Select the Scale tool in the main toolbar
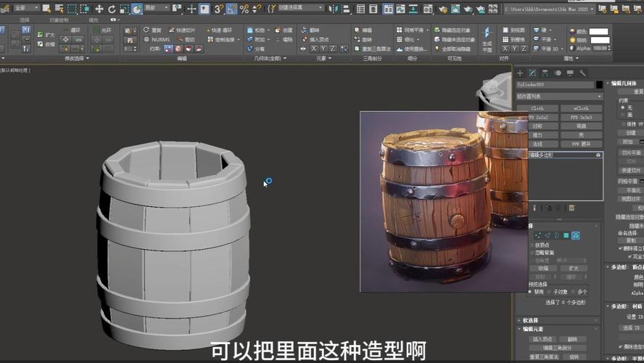644x363 pixels. (x=124, y=9)
